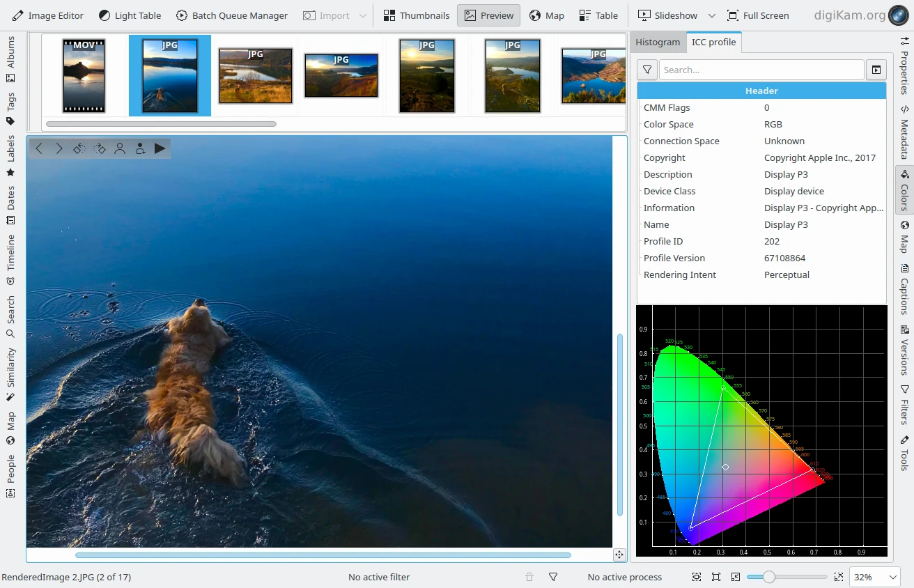
Task: Expand the Import dropdown arrow
Action: [362, 15]
